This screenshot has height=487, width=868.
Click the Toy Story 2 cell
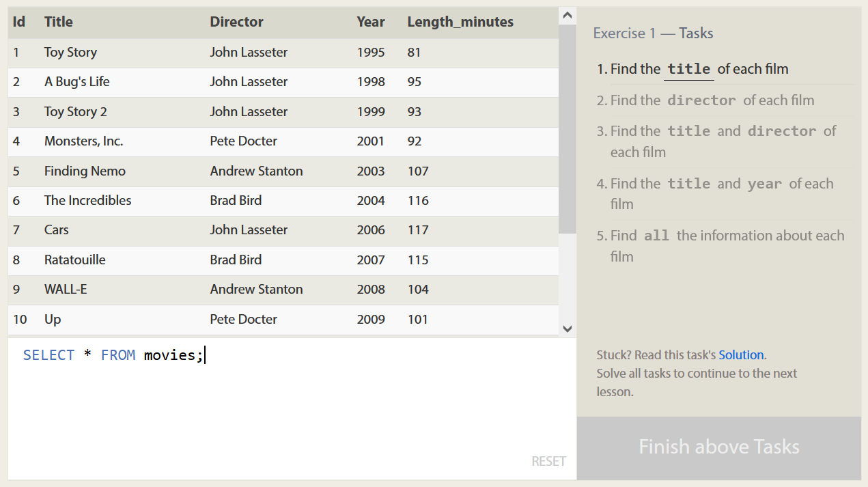75,111
